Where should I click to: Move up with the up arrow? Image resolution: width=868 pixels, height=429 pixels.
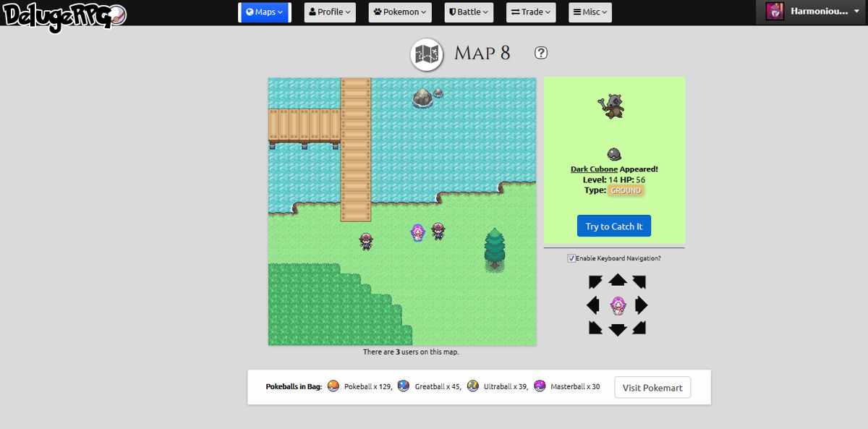617,280
